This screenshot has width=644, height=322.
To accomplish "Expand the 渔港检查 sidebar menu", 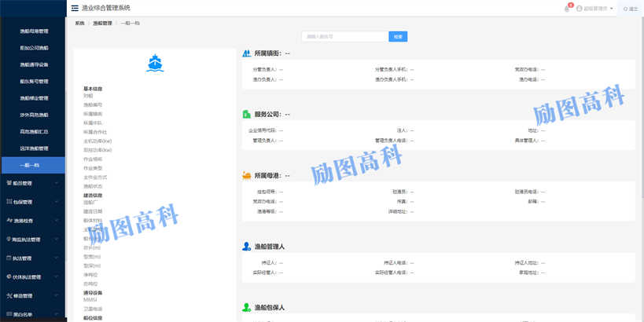I will [x=33, y=221].
